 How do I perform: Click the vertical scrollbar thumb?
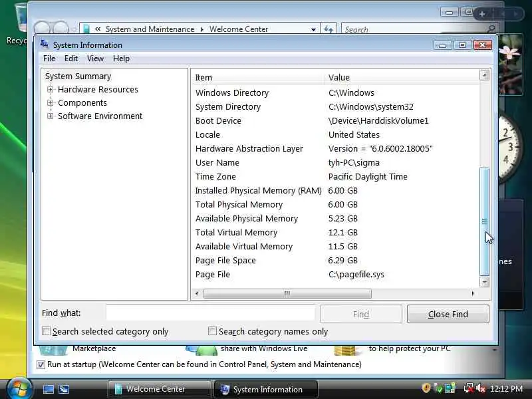[485, 221]
